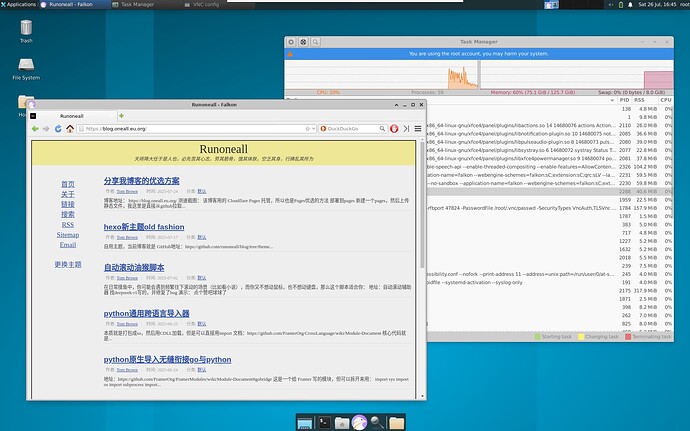Click the sidebar toggle icon beside AdBlock
Image resolution: width=690 pixels, height=431 pixels.
(x=406, y=129)
